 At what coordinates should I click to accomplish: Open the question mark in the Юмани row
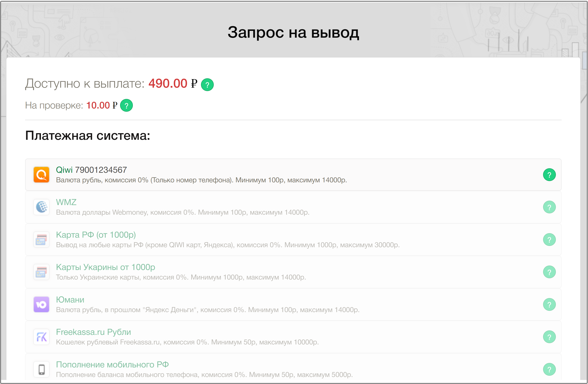point(549,304)
